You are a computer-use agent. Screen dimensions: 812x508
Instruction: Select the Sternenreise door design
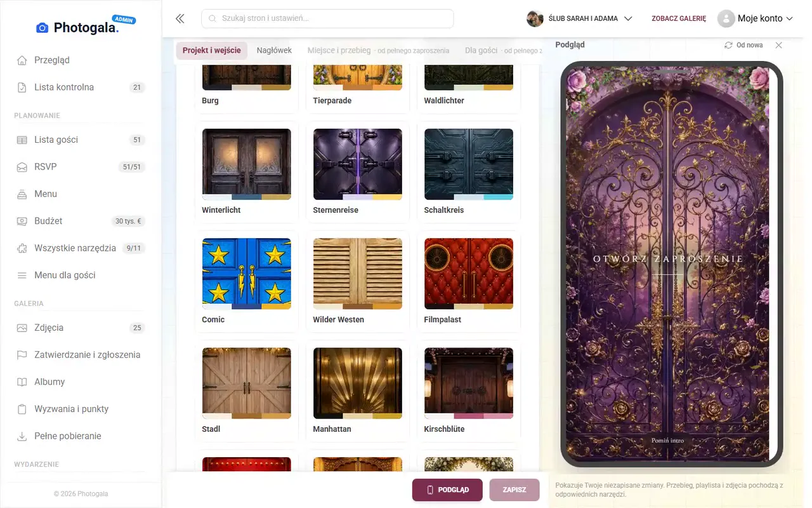coord(358,172)
